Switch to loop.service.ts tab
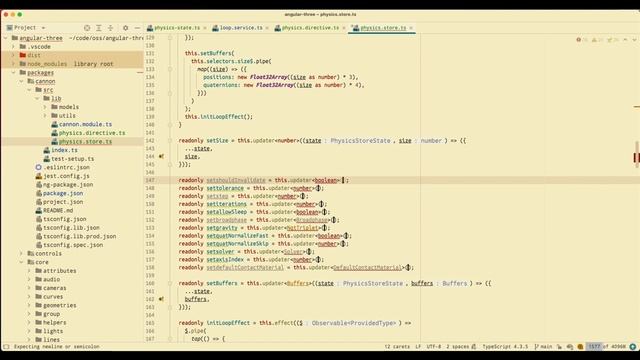 point(241,28)
